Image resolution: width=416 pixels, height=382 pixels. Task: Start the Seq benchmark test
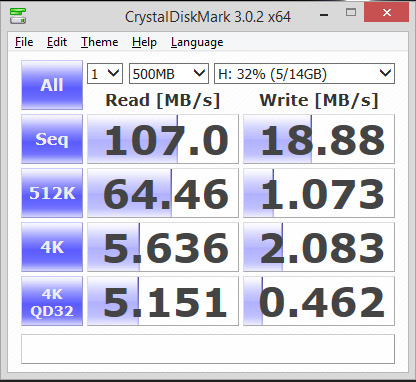[x=52, y=139]
